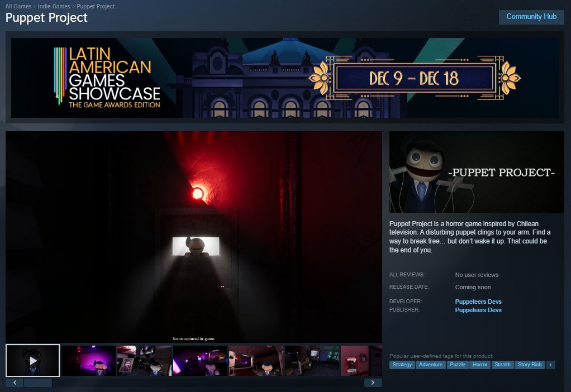Click the Story Rich tag
This screenshot has height=392, width=571.
click(530, 365)
